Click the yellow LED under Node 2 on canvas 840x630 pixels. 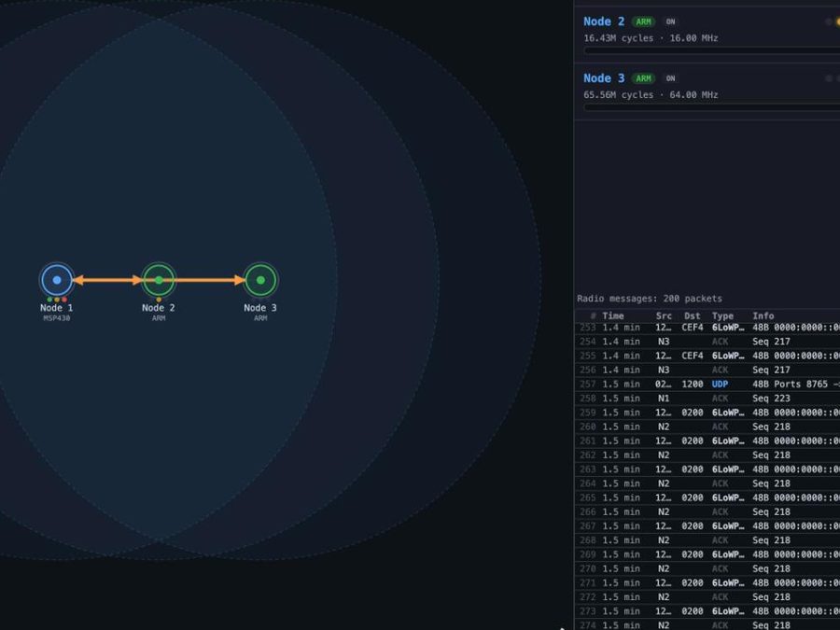pos(159,300)
